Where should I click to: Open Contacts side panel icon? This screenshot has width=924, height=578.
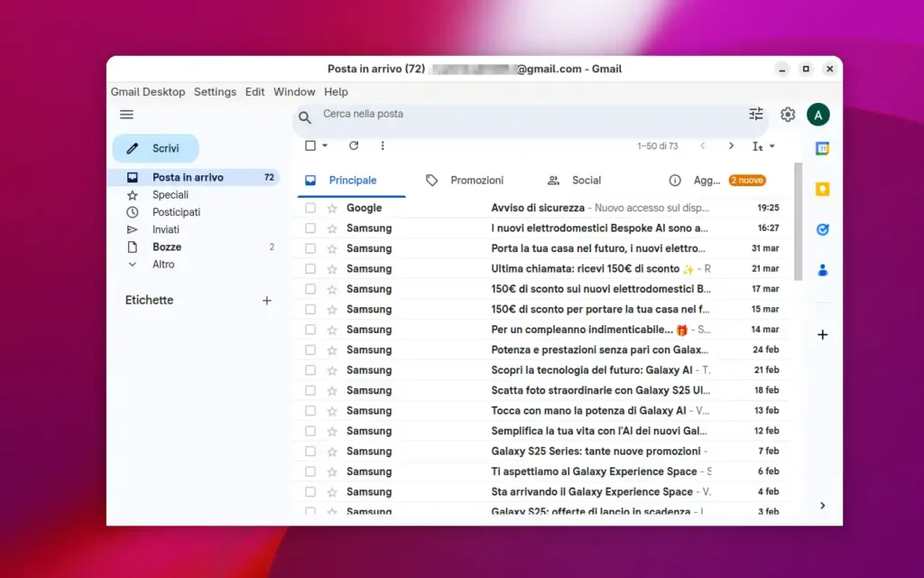[822, 270]
